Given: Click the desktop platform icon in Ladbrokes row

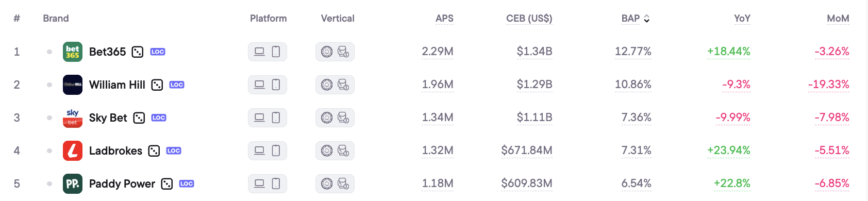Looking at the screenshot, I should [259, 150].
